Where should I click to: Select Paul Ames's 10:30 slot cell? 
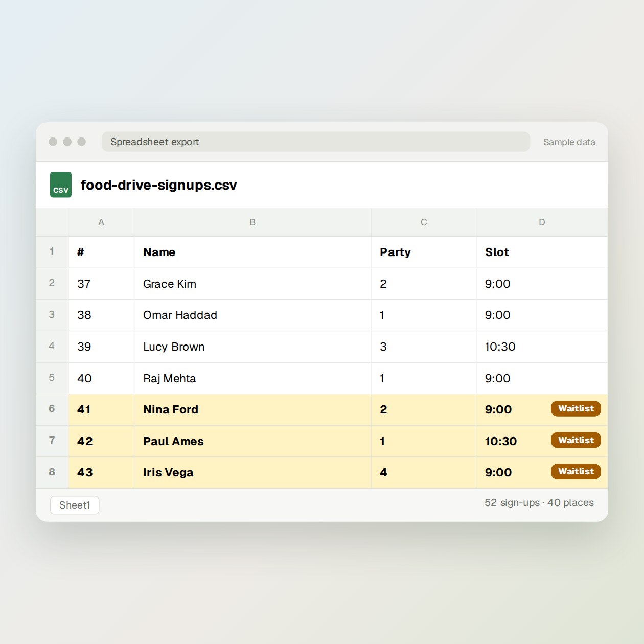click(x=542, y=441)
